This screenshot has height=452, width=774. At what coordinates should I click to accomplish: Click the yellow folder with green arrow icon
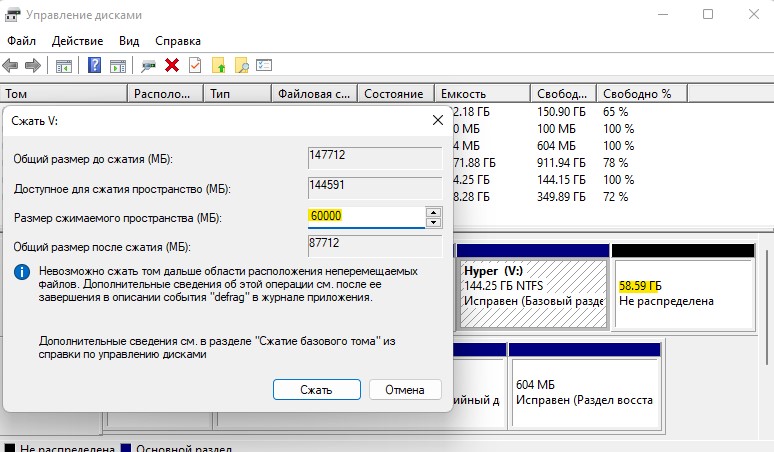point(219,65)
